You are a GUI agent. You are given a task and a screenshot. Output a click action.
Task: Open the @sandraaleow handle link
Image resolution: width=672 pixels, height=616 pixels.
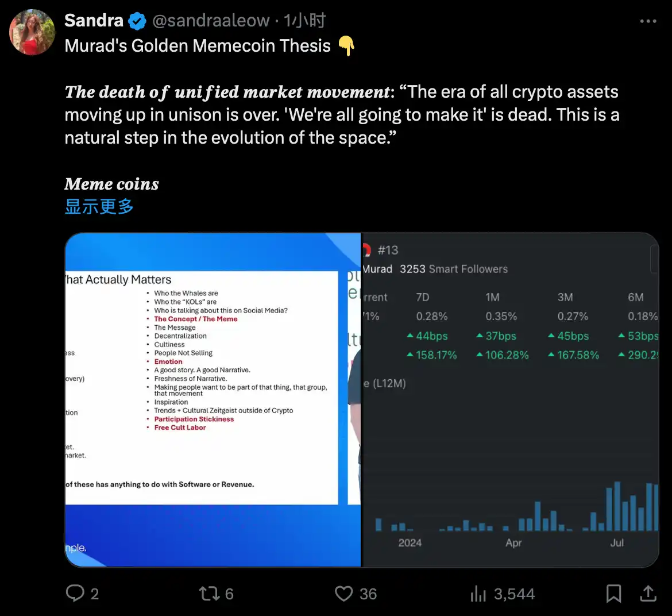pos(211,21)
